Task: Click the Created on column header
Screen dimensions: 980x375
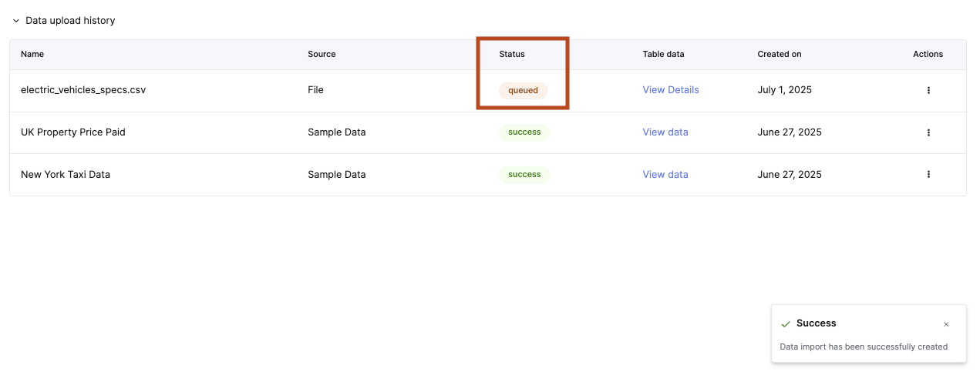Action: click(779, 54)
